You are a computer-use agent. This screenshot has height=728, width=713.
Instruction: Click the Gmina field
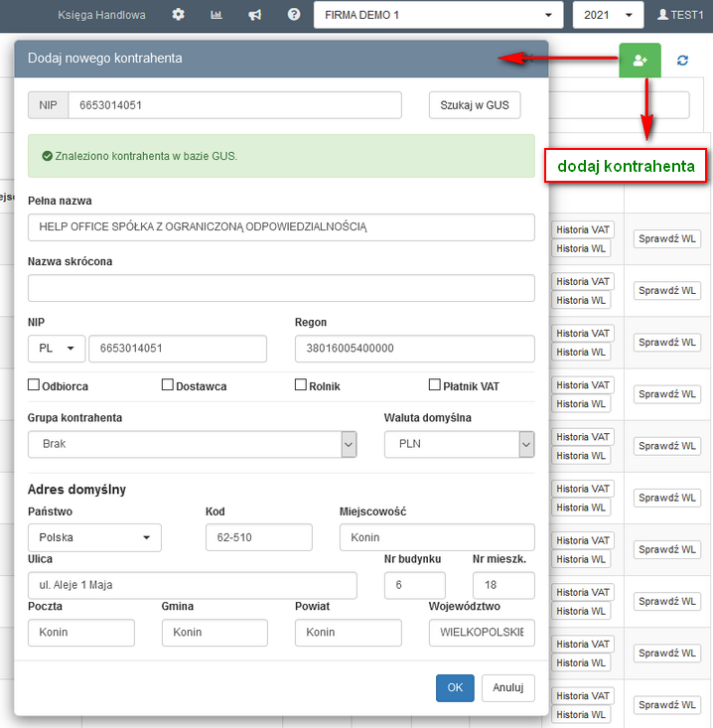click(x=214, y=633)
